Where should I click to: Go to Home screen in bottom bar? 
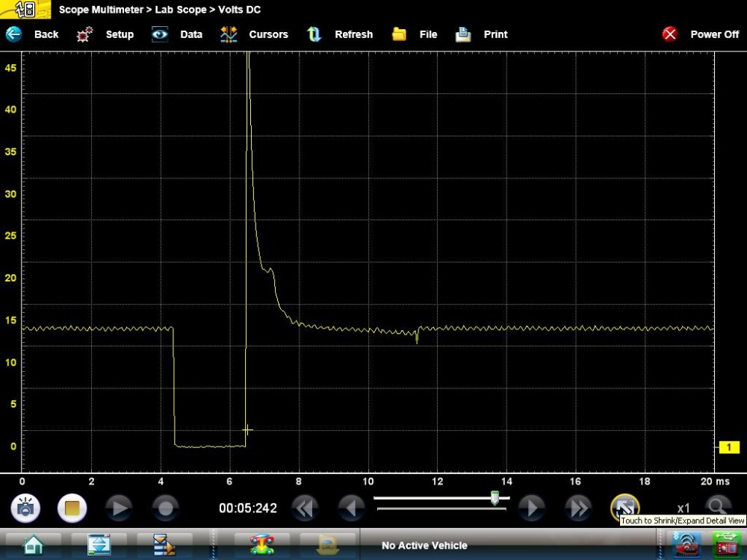coord(32,544)
